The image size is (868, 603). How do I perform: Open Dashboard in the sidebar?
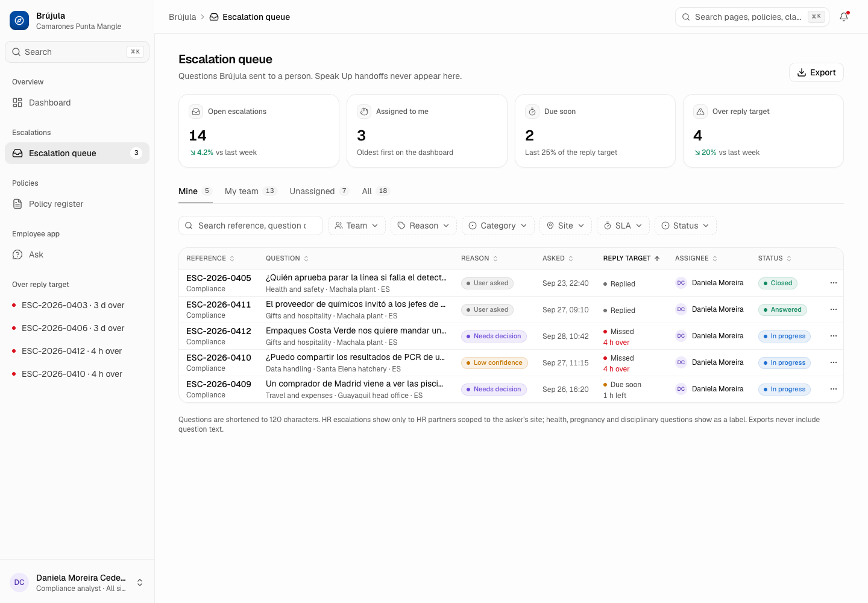(x=77, y=103)
